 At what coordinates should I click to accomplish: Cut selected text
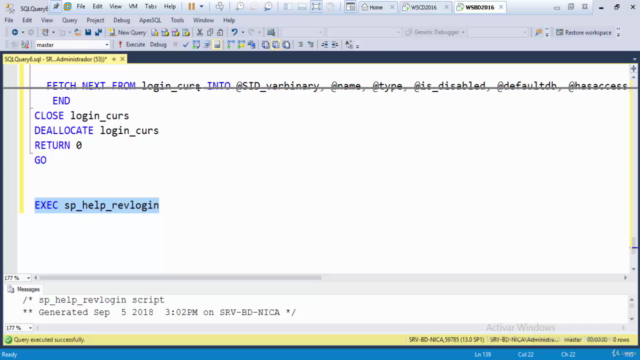(x=200, y=32)
